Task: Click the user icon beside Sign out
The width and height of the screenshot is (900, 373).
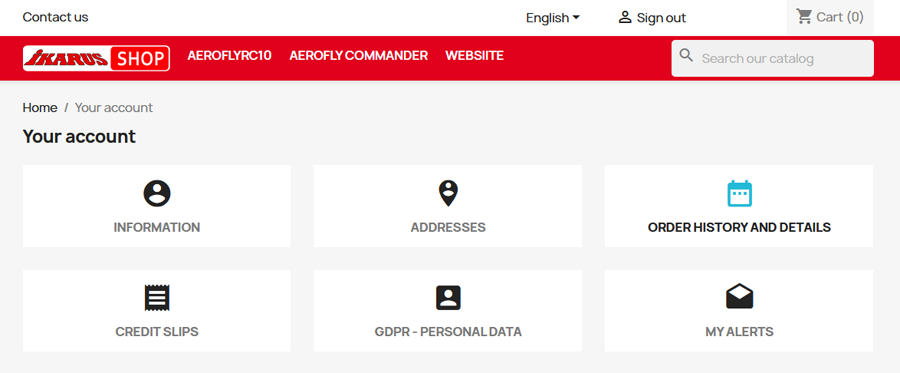Action: (624, 17)
